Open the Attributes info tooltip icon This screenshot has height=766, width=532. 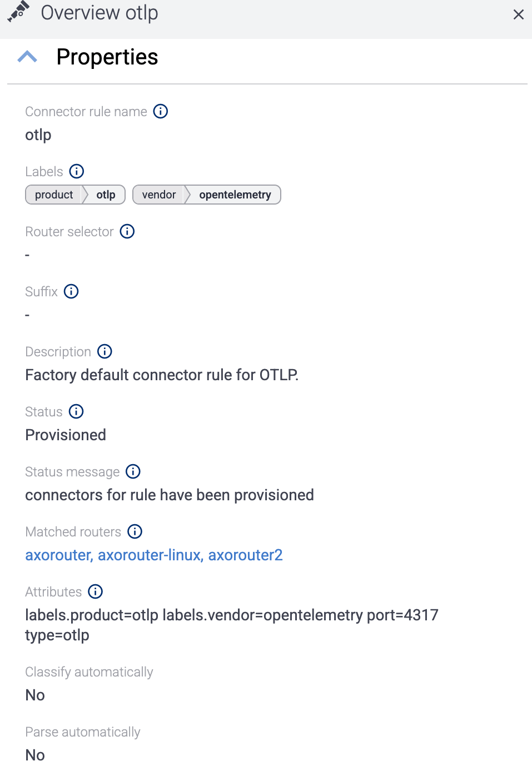[x=95, y=591]
